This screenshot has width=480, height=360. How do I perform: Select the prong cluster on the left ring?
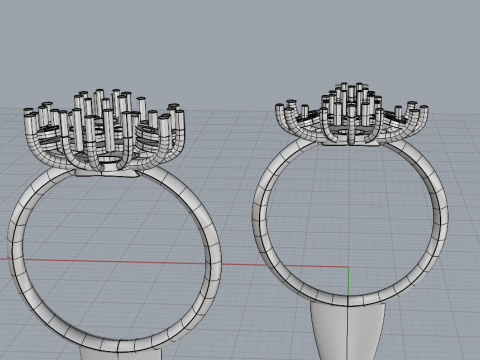coord(104,131)
